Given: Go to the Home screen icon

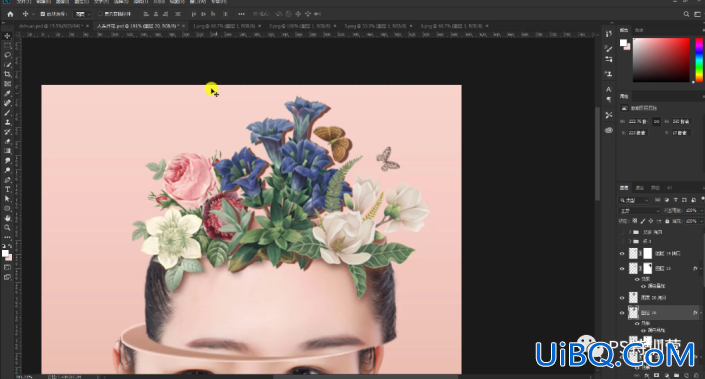Looking at the screenshot, I should point(10,14).
